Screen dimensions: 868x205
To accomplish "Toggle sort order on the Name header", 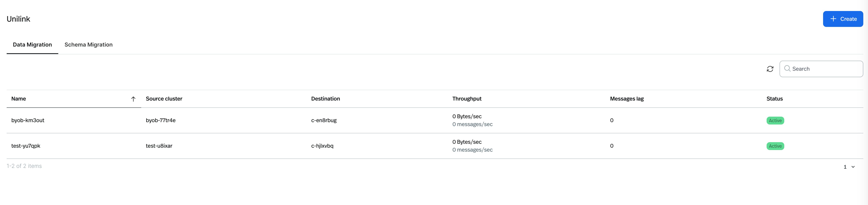I will pos(18,98).
